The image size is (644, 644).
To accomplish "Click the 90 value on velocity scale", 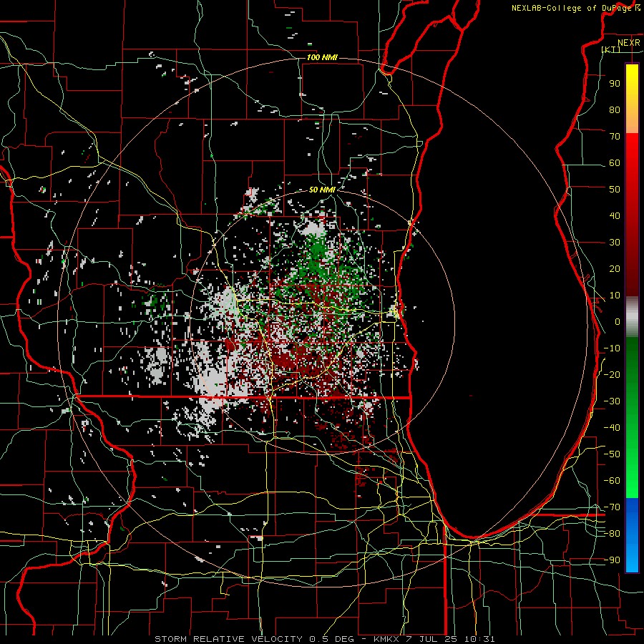I will pyautogui.click(x=615, y=84).
